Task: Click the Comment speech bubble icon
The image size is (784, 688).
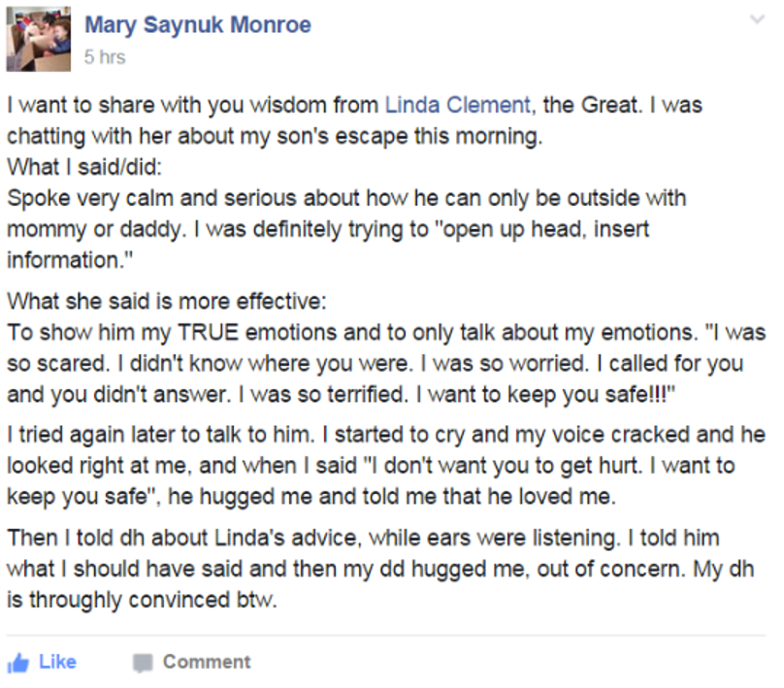Action: point(143,663)
